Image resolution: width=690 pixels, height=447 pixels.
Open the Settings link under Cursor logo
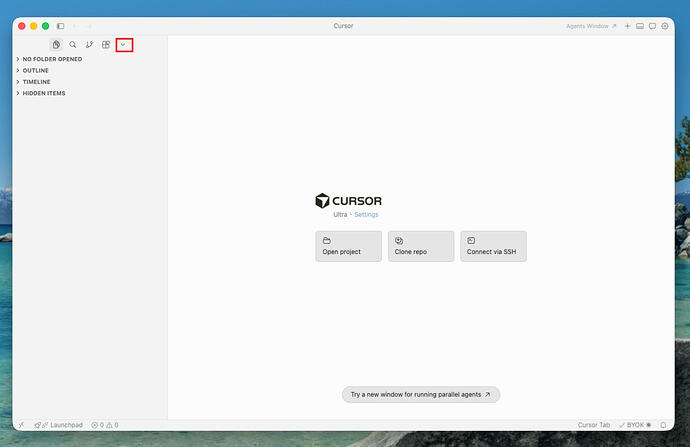click(366, 214)
